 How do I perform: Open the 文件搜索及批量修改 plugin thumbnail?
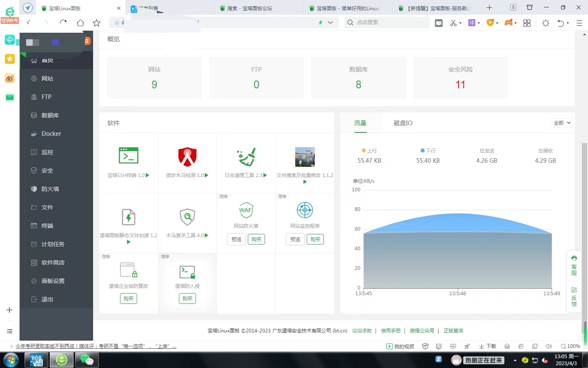tap(305, 157)
